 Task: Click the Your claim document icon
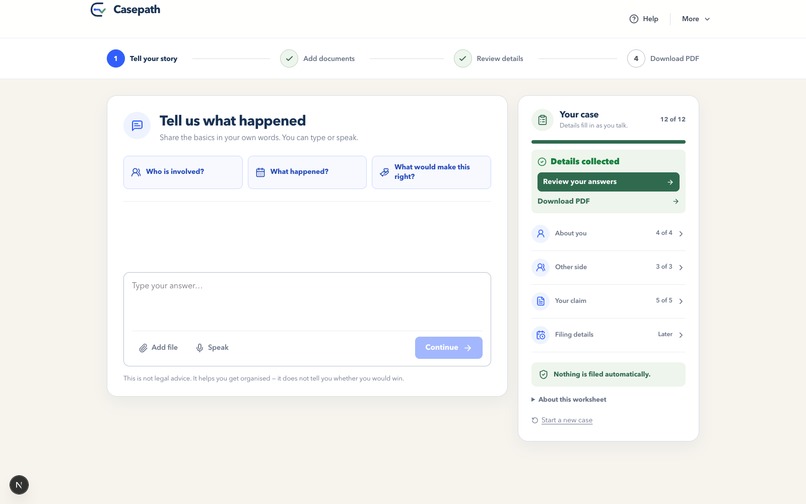point(540,301)
